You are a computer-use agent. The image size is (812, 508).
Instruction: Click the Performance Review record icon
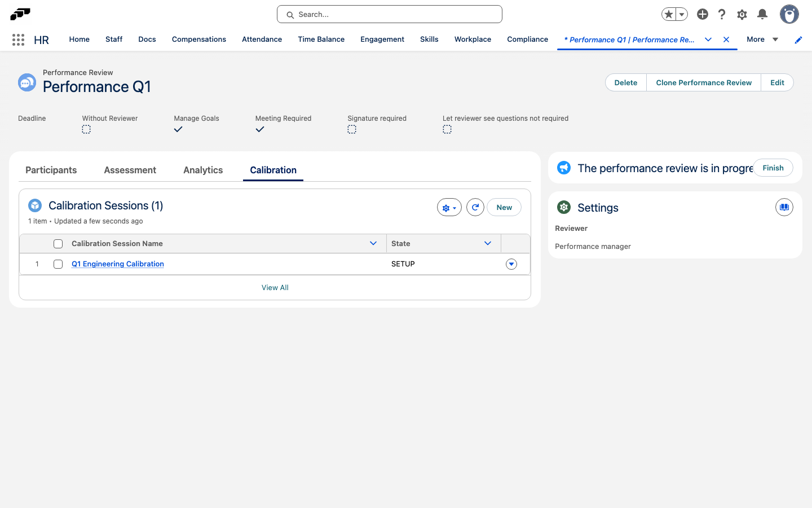pyautogui.click(x=27, y=82)
